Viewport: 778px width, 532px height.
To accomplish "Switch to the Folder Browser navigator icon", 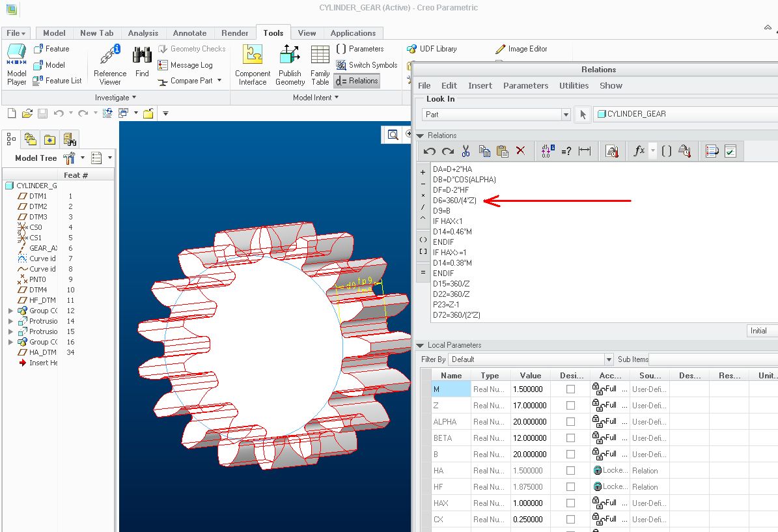I will (x=30, y=139).
